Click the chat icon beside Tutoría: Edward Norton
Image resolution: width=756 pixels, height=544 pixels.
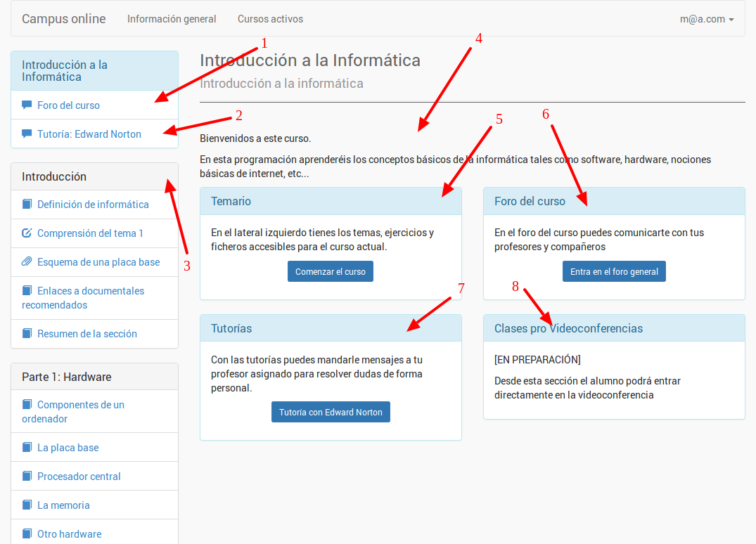pos(27,134)
